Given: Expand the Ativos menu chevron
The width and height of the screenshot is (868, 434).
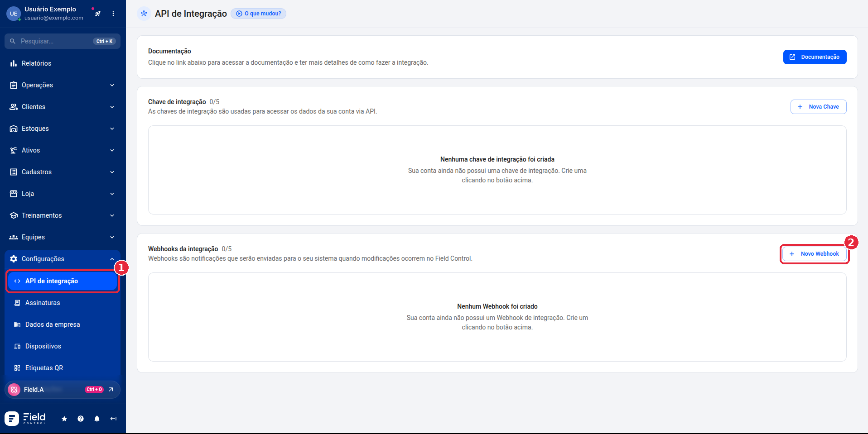Looking at the screenshot, I should [112, 150].
